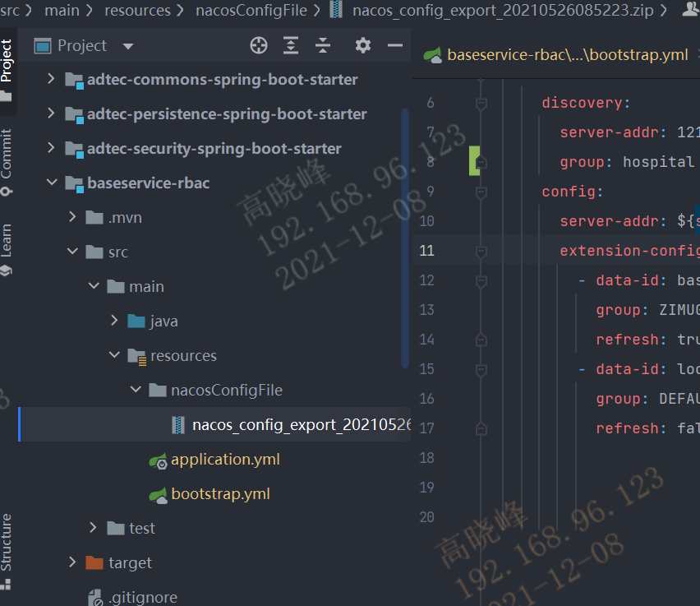
Task: Select adtec-security-spring-boot-starter in tree
Action: click(x=214, y=148)
